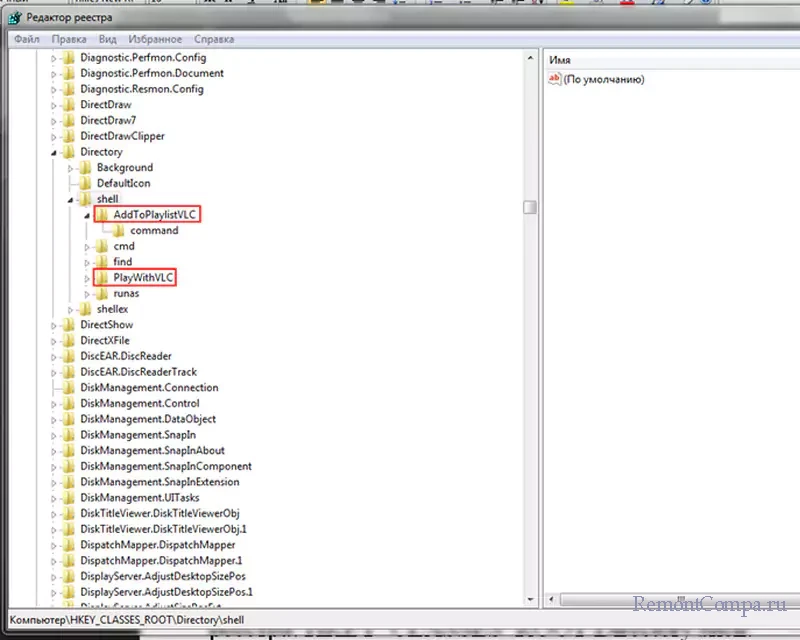
Task: Expand the cmd key arrow
Action: pyautogui.click(x=88, y=247)
